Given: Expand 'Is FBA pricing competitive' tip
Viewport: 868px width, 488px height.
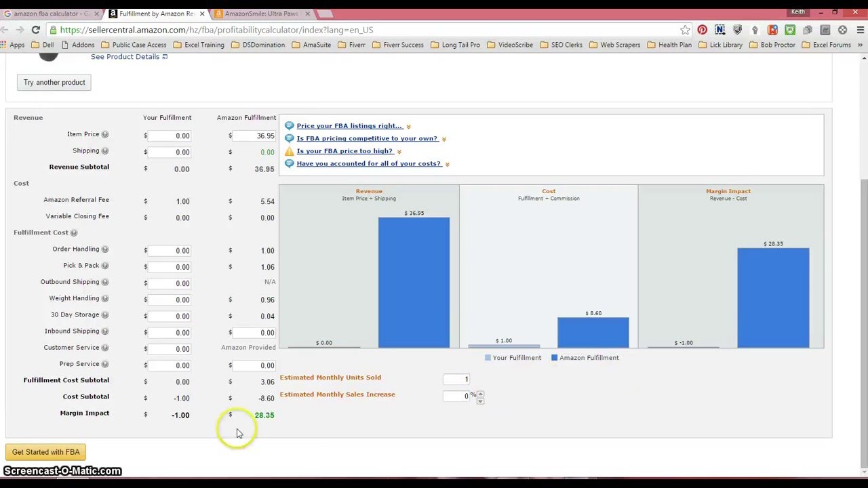Looking at the screenshot, I should click(x=444, y=139).
